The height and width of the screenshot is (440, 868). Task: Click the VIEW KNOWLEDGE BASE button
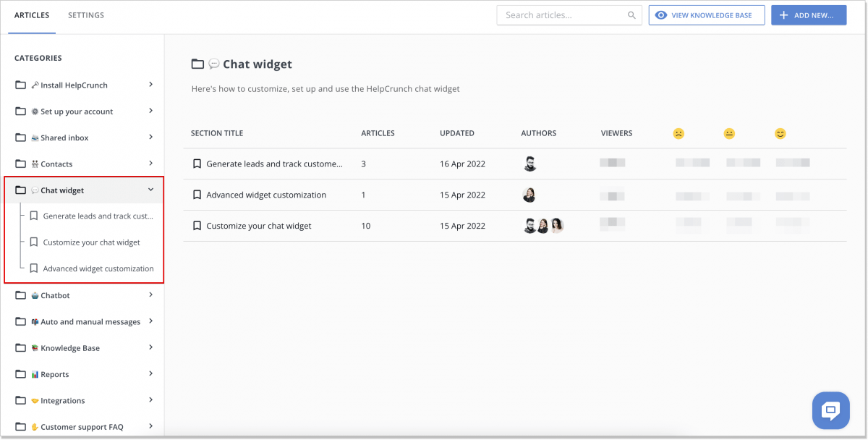(x=707, y=14)
